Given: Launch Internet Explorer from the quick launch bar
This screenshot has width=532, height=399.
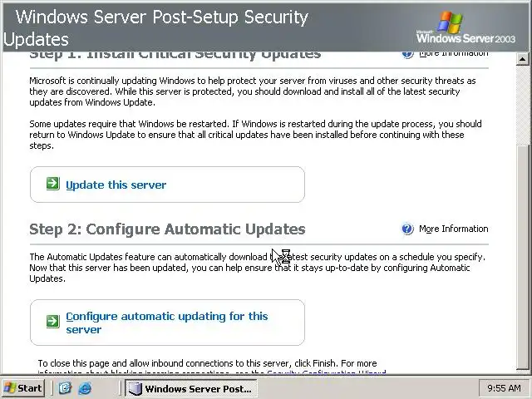Looking at the screenshot, I should [84, 388].
